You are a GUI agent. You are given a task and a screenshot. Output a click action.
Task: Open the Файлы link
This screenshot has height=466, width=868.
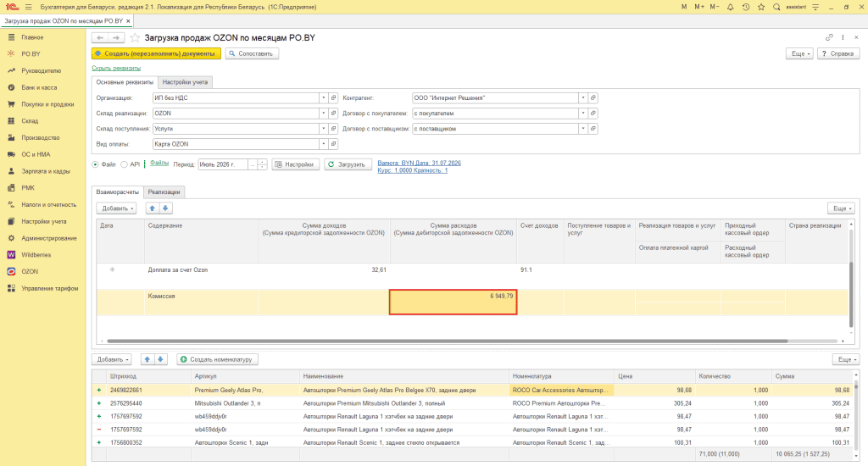[x=159, y=164]
